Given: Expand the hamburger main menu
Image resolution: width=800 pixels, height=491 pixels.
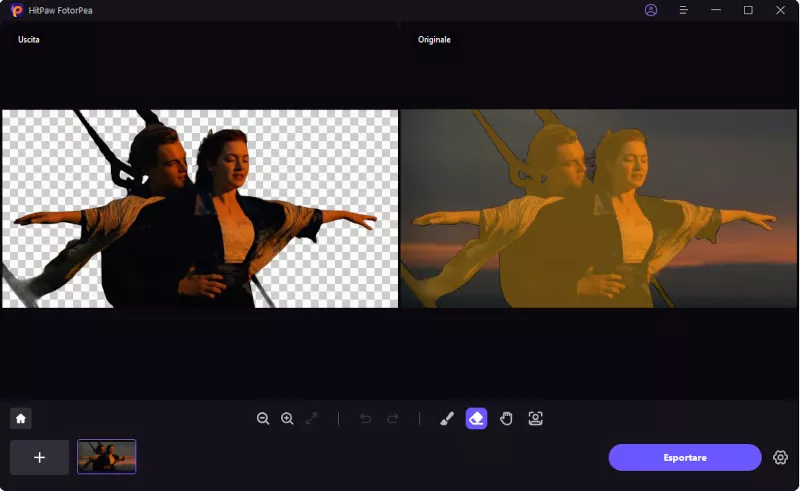Looking at the screenshot, I should [683, 10].
